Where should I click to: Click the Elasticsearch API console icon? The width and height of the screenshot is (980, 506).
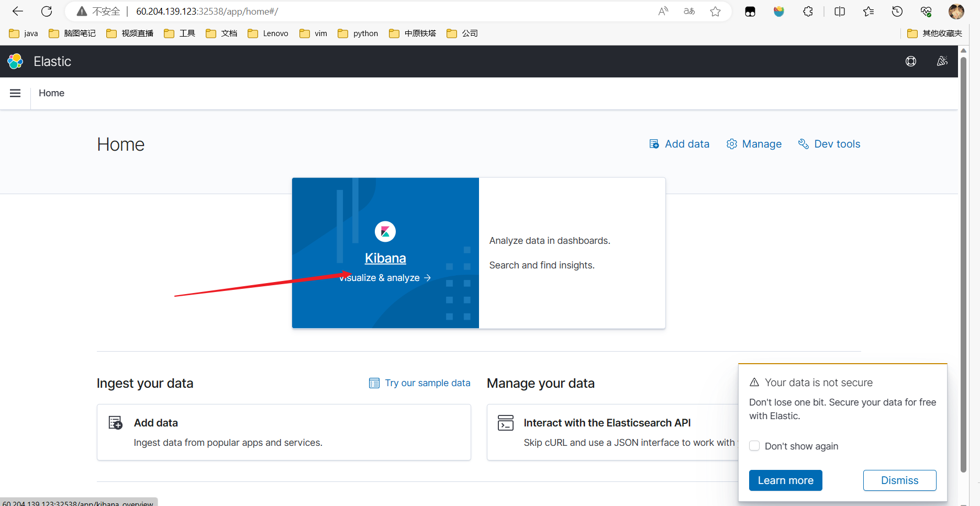point(506,423)
